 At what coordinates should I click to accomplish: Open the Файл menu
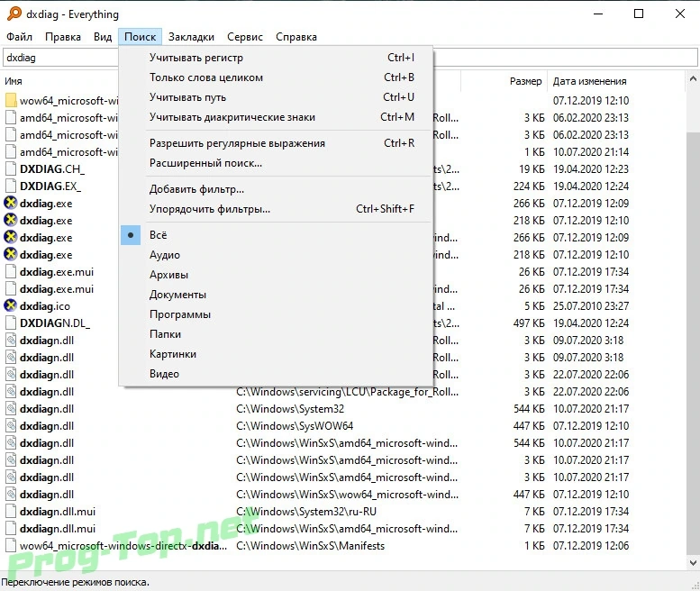19,37
